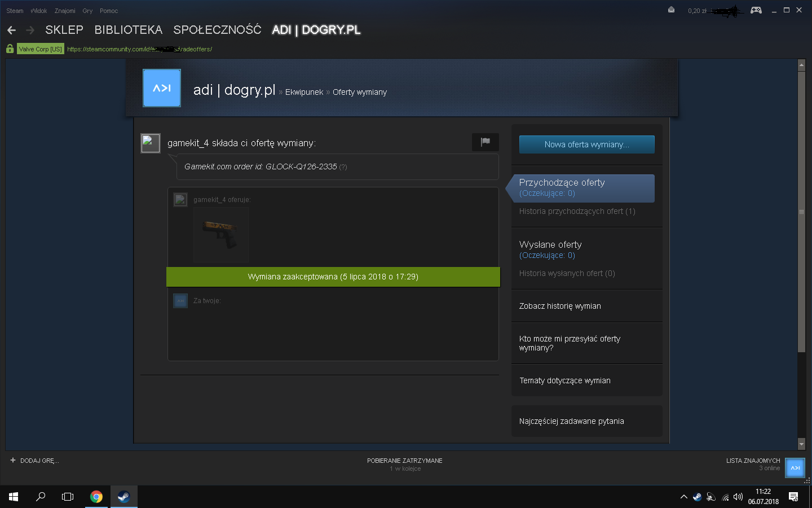Open the Steam menu
This screenshot has height=508, width=812.
pyautogui.click(x=15, y=11)
